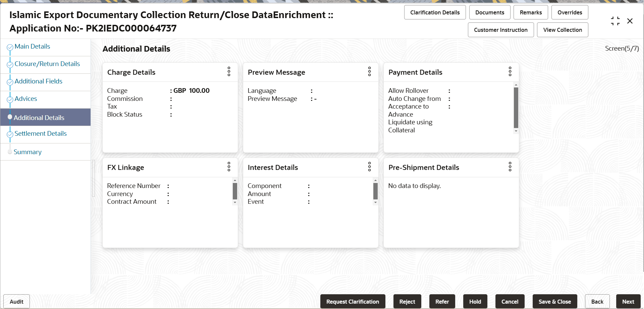Open the Pre-Shipment Details kebab menu
This screenshot has width=644, height=309.
[x=510, y=167]
